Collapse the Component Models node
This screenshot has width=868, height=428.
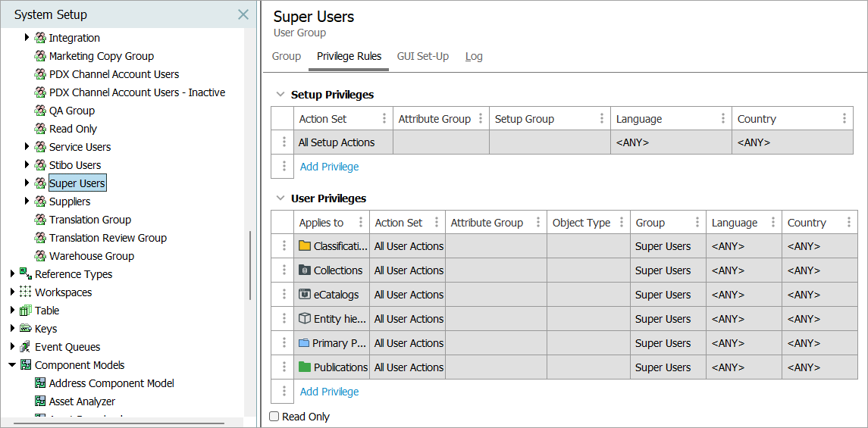[12, 365]
